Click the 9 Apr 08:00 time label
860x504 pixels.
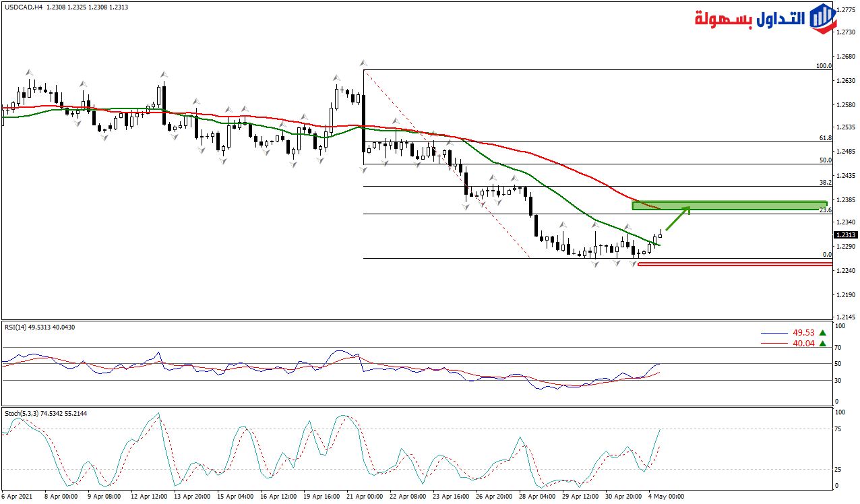pos(104,496)
